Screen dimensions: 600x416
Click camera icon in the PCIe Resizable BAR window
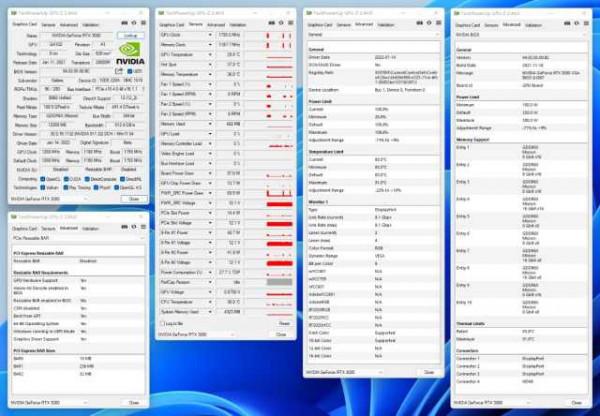pos(124,227)
